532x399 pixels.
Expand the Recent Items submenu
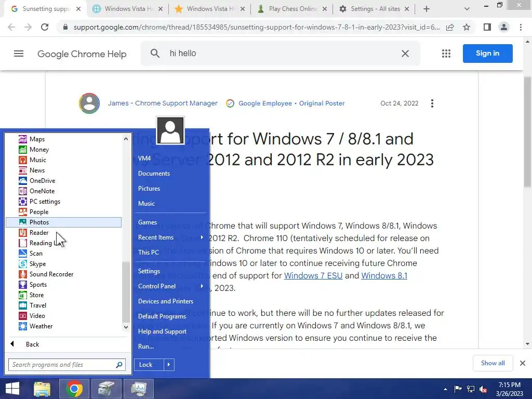[x=170, y=237]
